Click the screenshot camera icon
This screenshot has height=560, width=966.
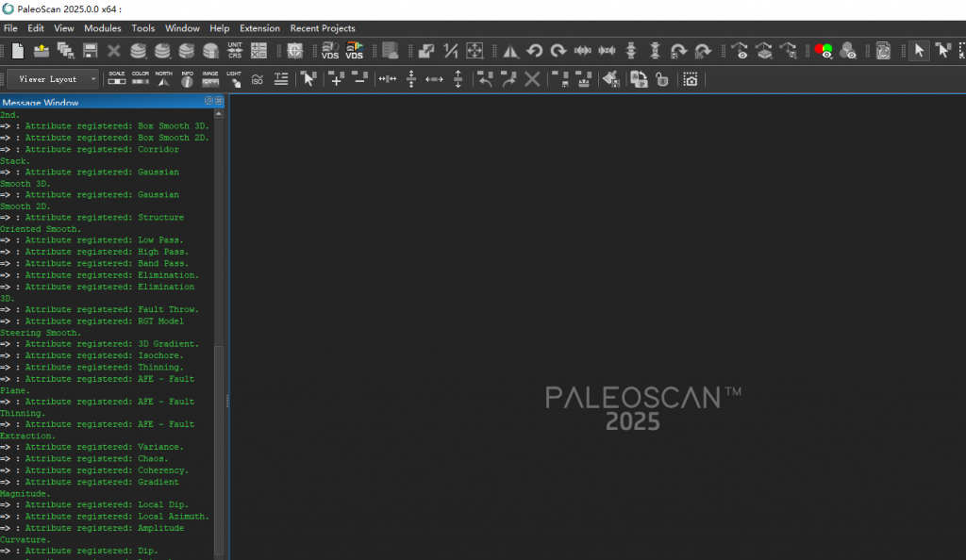click(691, 80)
